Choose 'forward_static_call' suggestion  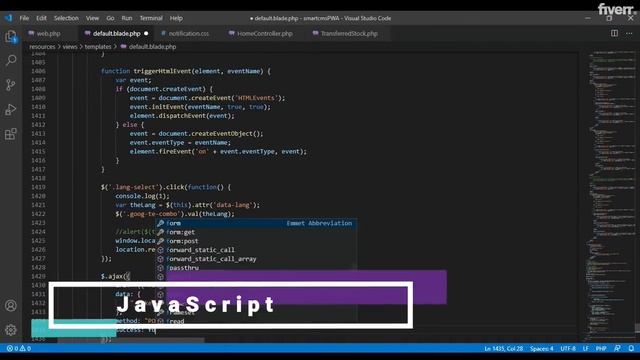point(256,250)
